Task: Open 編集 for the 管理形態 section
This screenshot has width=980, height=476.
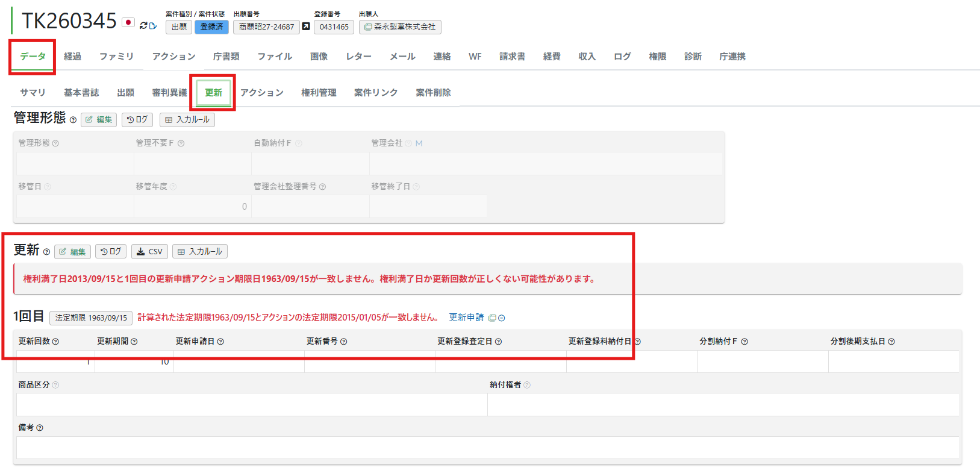Action: click(x=99, y=119)
